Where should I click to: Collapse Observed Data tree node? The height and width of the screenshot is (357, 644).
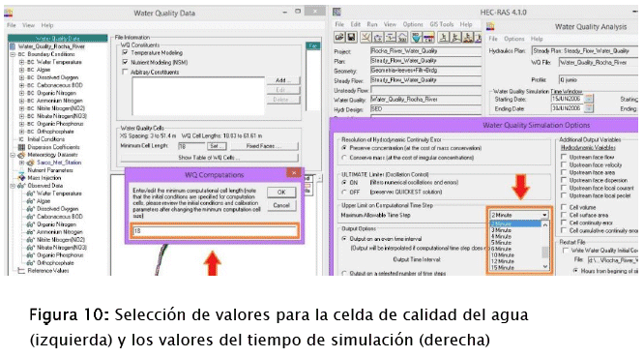(13, 186)
